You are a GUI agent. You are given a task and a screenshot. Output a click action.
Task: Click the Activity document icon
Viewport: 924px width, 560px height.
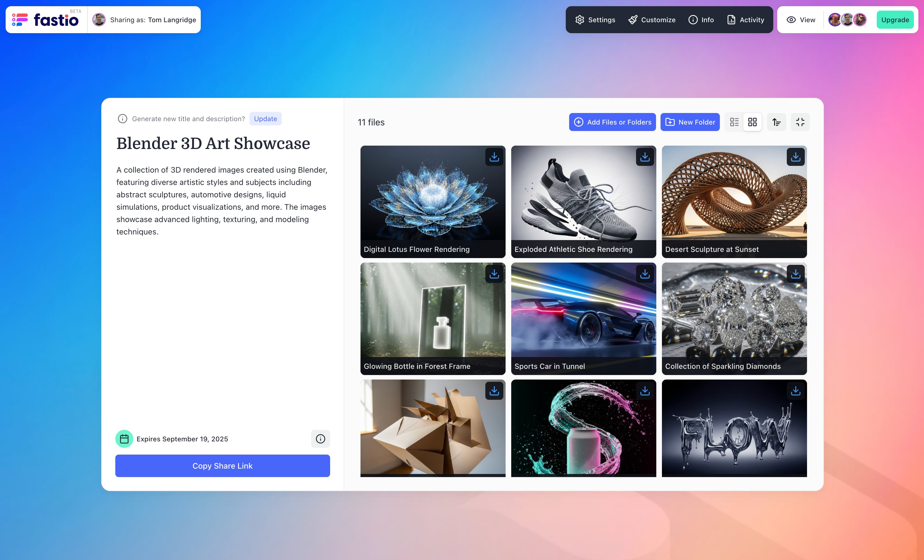coord(731,20)
